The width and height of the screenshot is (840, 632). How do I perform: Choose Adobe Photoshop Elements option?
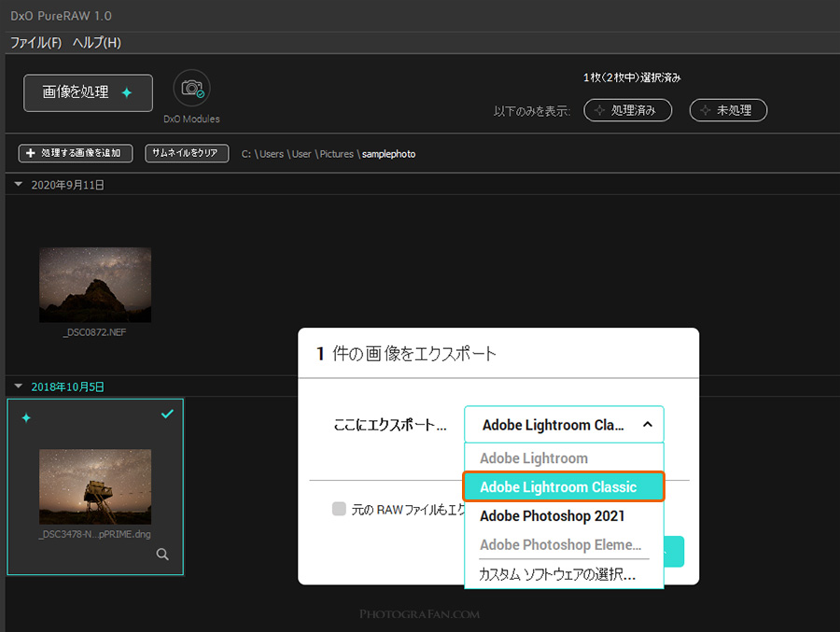pyautogui.click(x=564, y=544)
